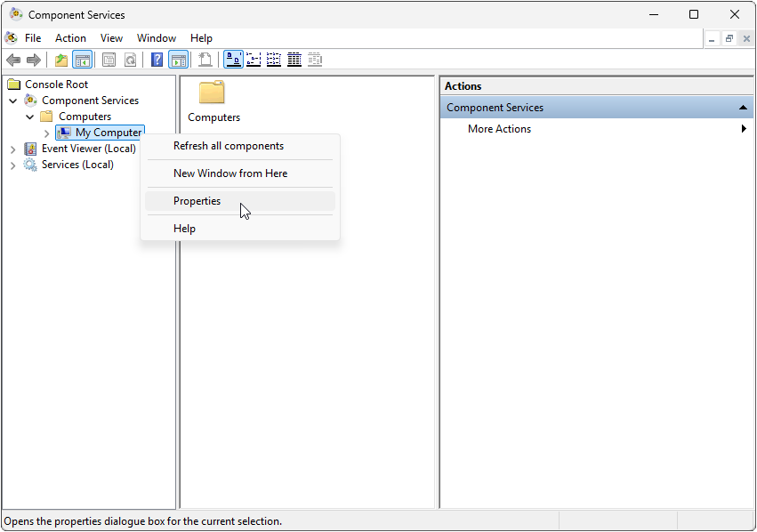Select Properties from the context menu
757x532 pixels.
197,200
